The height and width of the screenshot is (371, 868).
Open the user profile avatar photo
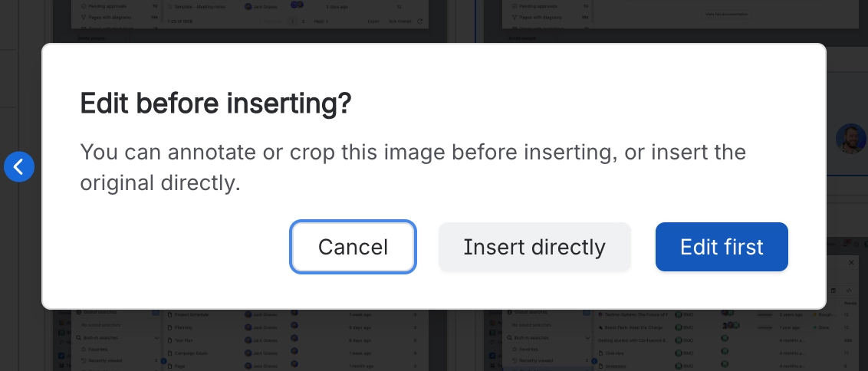point(850,138)
